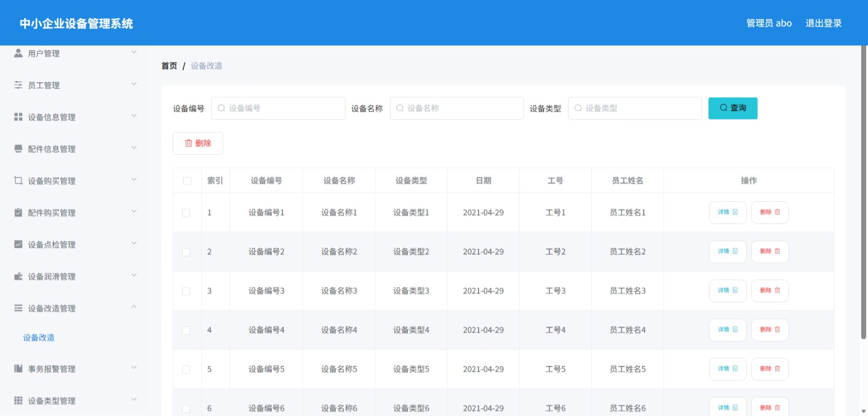Collapse the 设备改造管理 menu chevron
This screenshot has width=868, height=416.
(x=134, y=307)
